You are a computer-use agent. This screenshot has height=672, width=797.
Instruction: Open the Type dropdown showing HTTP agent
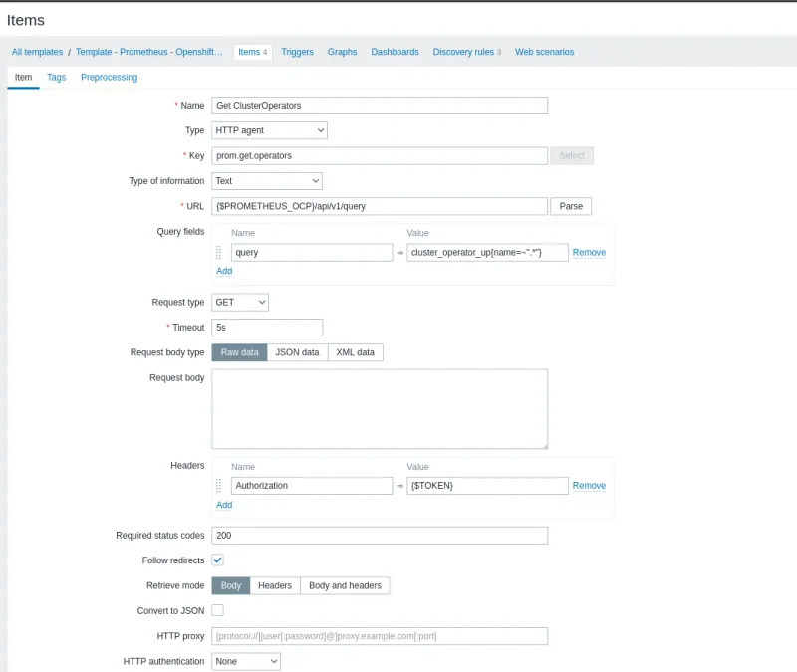pyautogui.click(x=269, y=130)
